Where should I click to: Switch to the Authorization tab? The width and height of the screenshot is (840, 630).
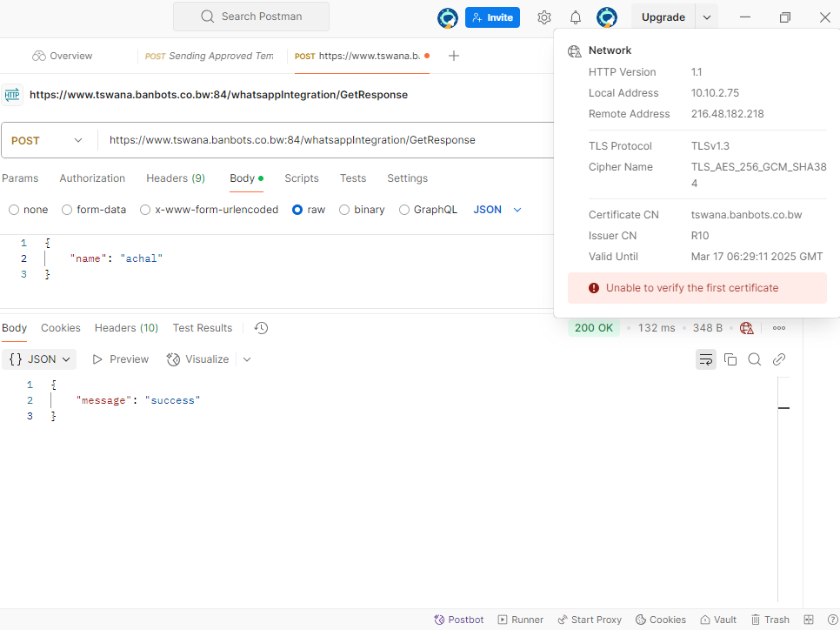coord(92,178)
